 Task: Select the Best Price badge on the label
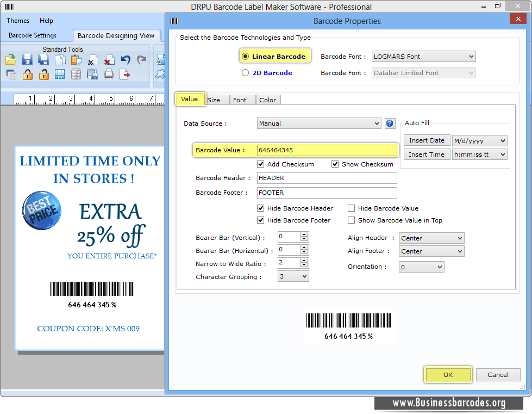coord(42,211)
